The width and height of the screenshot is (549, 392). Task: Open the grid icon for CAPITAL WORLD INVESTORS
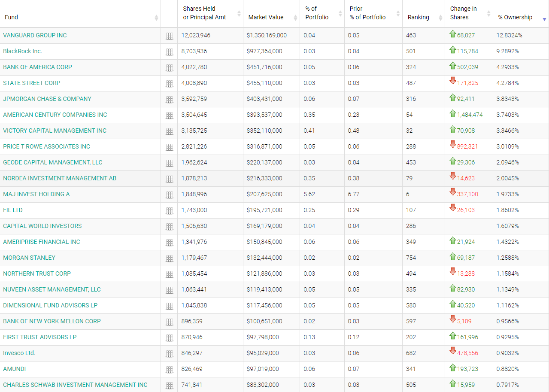(170, 227)
